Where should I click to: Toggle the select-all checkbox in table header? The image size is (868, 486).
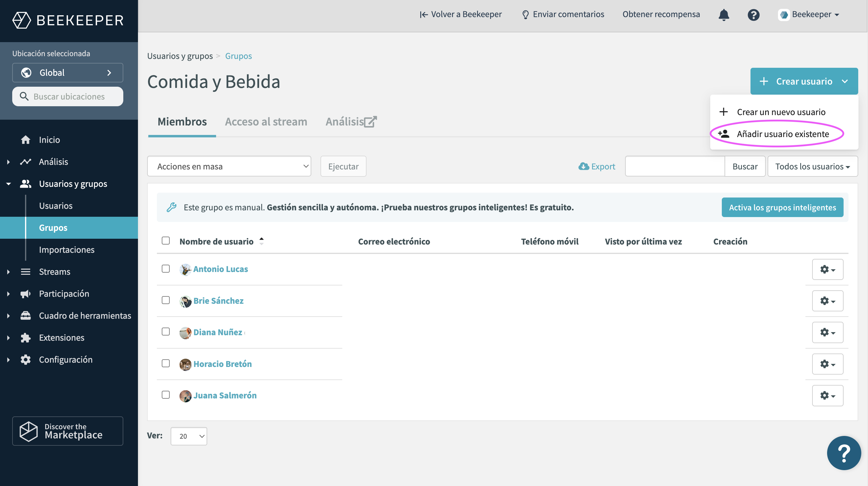[x=165, y=241]
